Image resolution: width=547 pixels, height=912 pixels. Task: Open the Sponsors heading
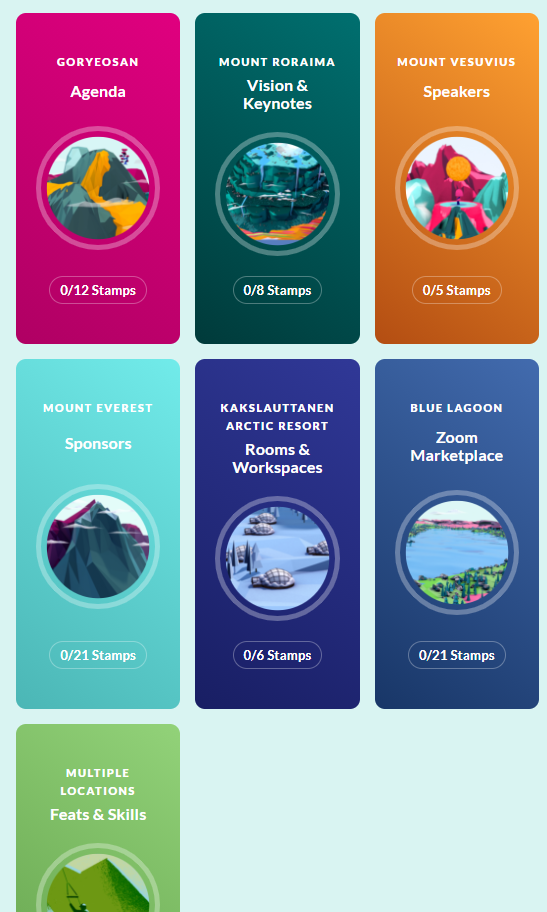(x=98, y=444)
